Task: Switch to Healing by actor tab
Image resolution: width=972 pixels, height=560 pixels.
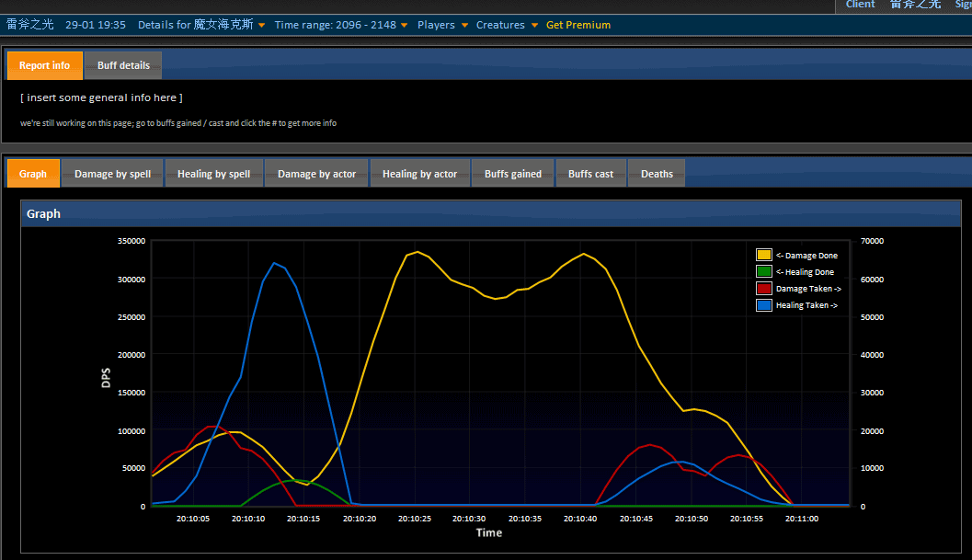Action: 419,175
